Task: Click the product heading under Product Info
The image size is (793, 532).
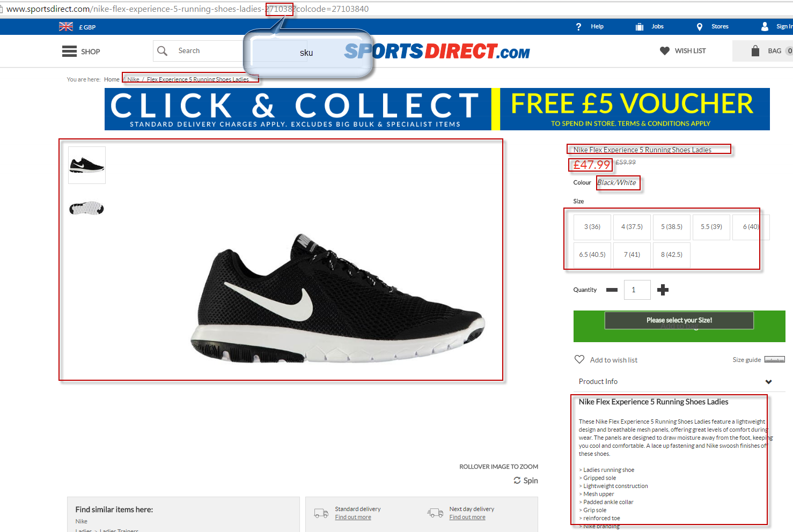Action: pos(654,402)
